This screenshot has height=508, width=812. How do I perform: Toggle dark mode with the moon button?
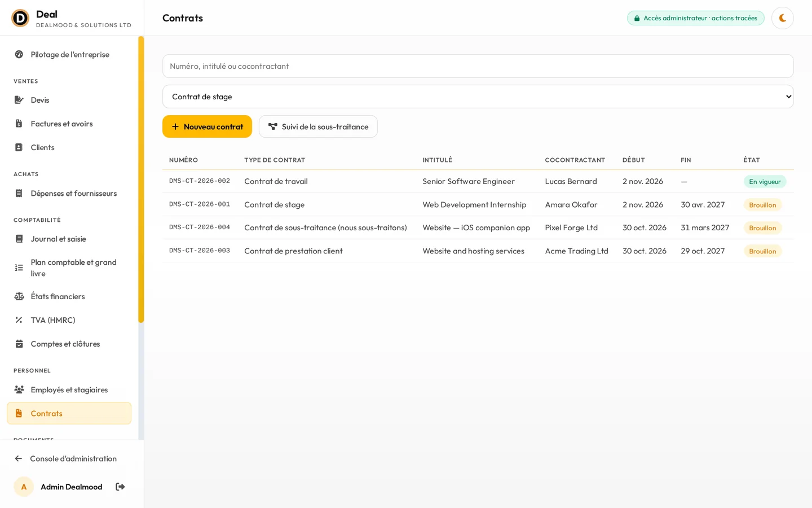(783, 18)
